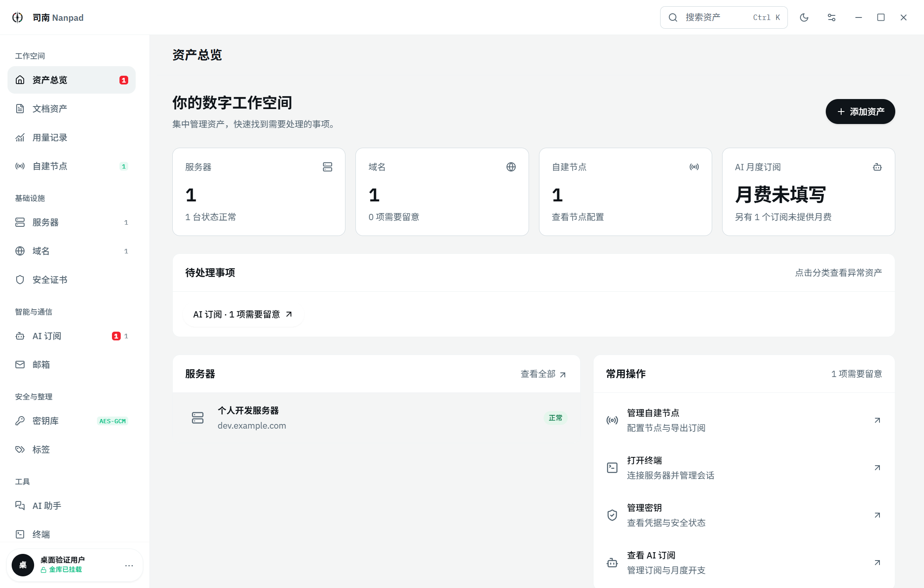Click the Nanpad logo icon
924x588 pixels.
17,17
